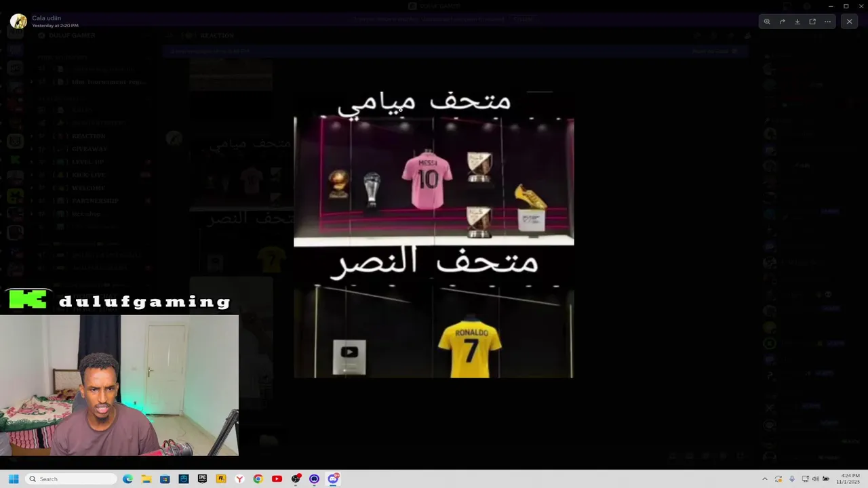
Task: Click the Cala udiin username
Action: coord(46,18)
